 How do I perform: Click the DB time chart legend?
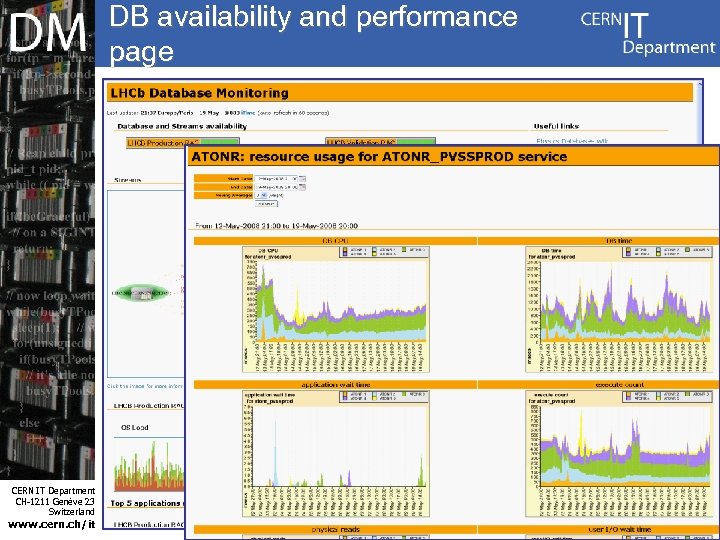coord(667,252)
